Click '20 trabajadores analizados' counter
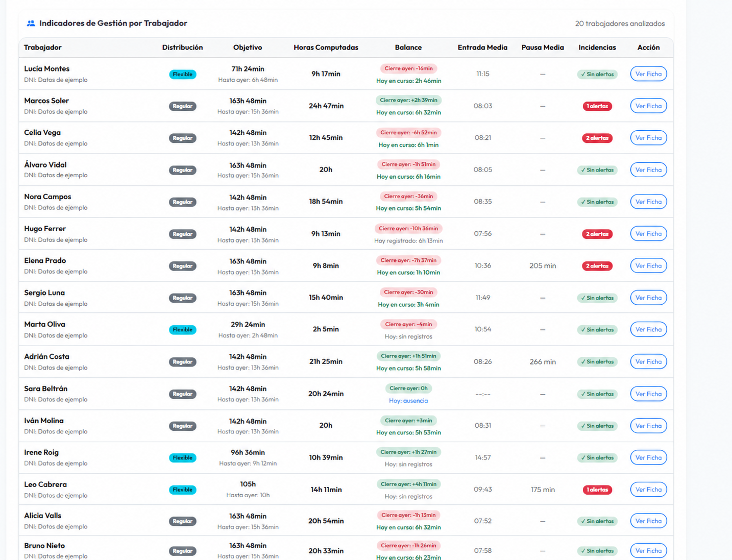This screenshot has width=732, height=560. pos(620,23)
